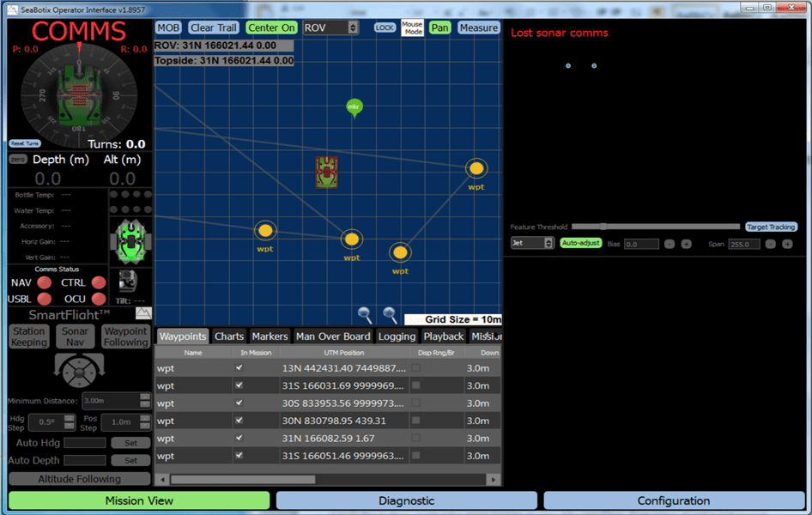Image resolution: width=812 pixels, height=515 pixels.
Task: Click the Clear Trail button
Action: [213, 27]
